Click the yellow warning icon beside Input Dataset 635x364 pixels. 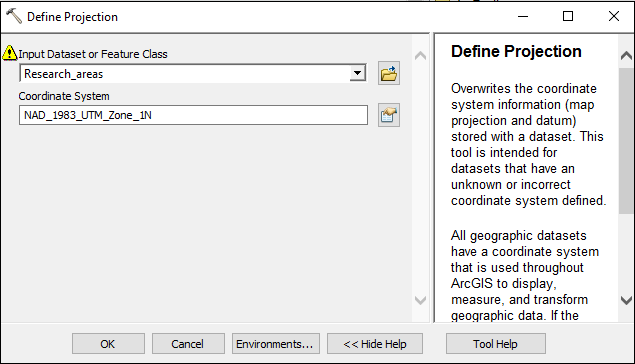point(9,53)
